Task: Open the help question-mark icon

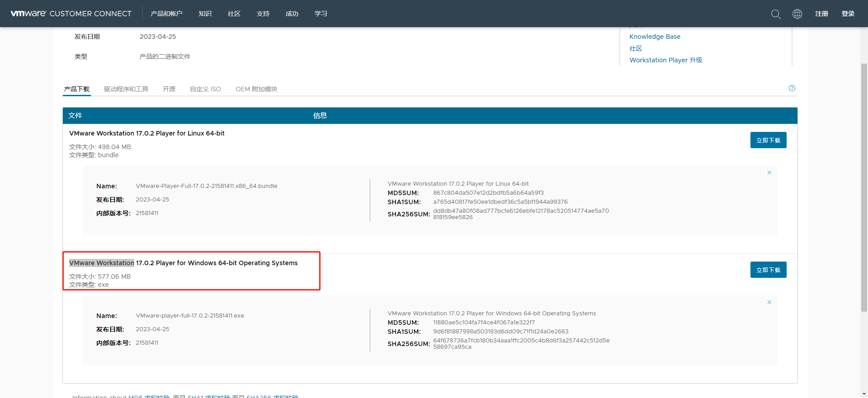Action: click(x=792, y=88)
